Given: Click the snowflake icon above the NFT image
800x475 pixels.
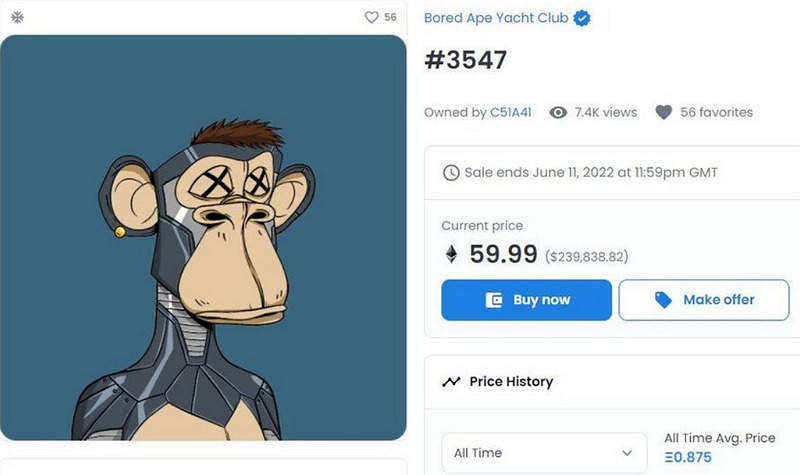Looking at the screenshot, I should [x=17, y=17].
